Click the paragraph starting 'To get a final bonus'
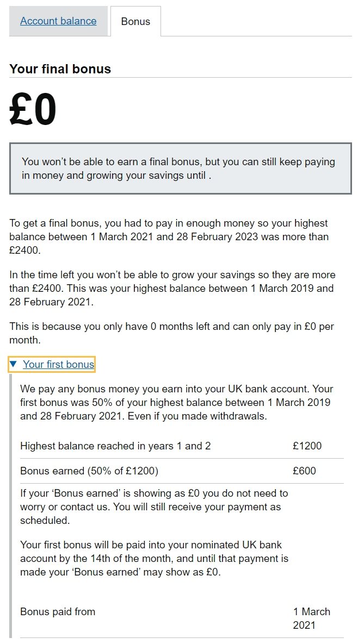The image size is (364, 644). pos(169,237)
